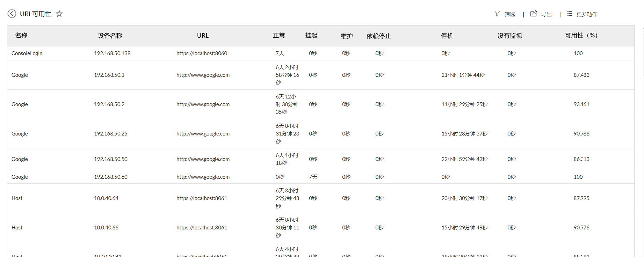This screenshot has height=257, width=644.
Task: Click Google name in 192.168.50.1 row
Action: pyautogui.click(x=20, y=75)
